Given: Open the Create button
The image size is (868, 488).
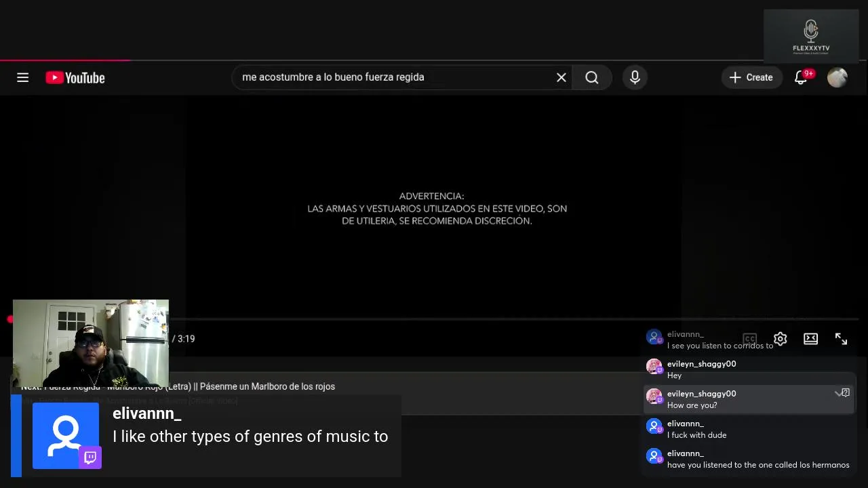Looking at the screenshot, I should (751, 77).
